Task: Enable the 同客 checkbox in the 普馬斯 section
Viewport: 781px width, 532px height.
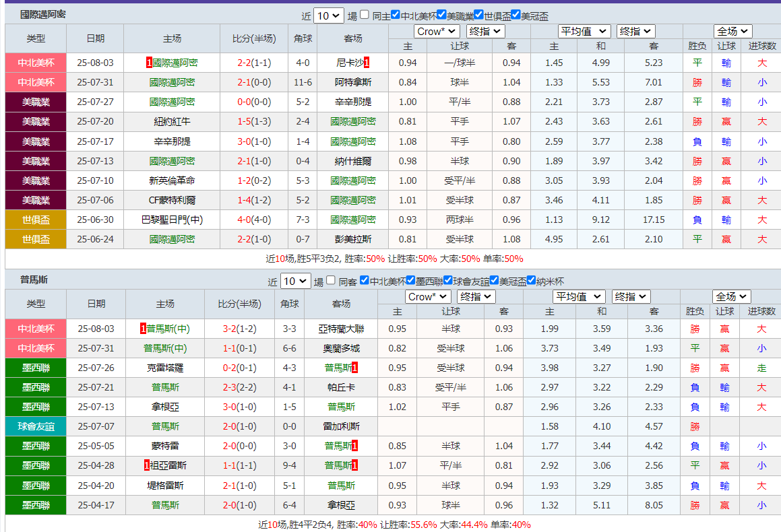Action: pyautogui.click(x=330, y=281)
